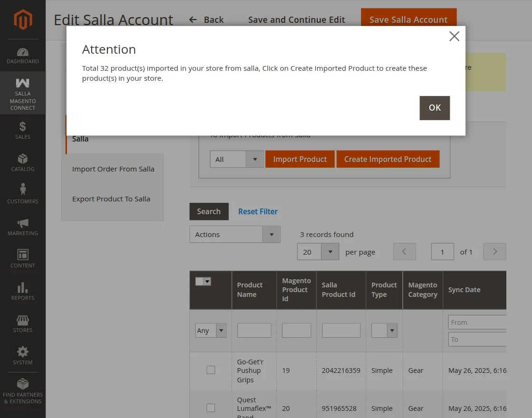Open the Reports sidebar menu
This screenshot has width=532, height=418.
tap(23, 292)
